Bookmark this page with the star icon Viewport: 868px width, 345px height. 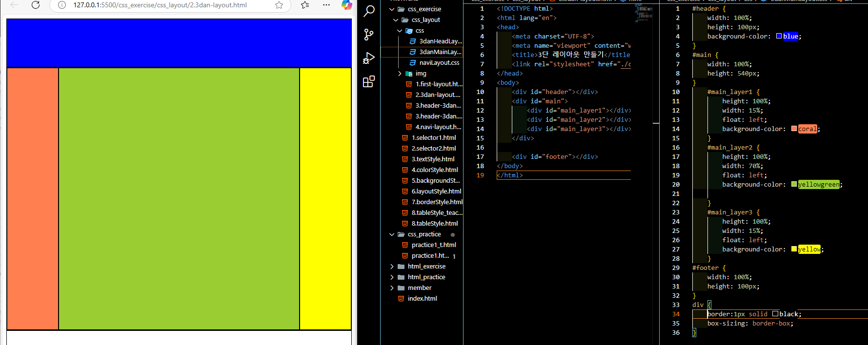pos(279,5)
